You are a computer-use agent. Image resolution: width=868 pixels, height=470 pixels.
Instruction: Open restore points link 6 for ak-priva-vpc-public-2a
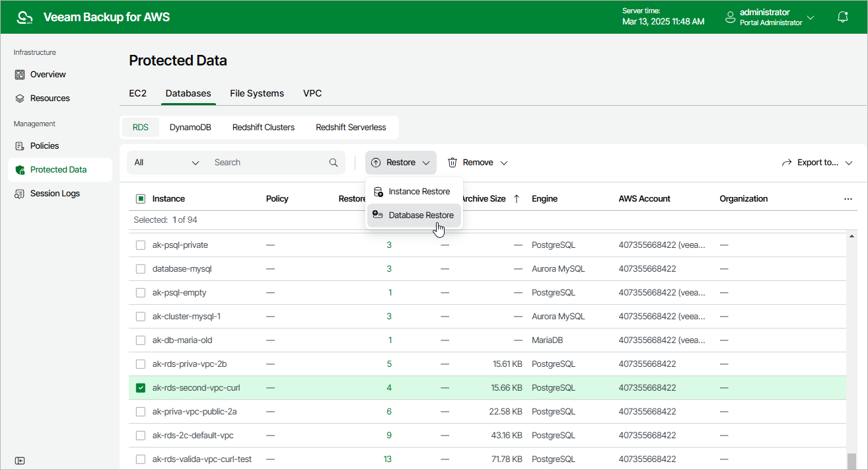(389, 412)
